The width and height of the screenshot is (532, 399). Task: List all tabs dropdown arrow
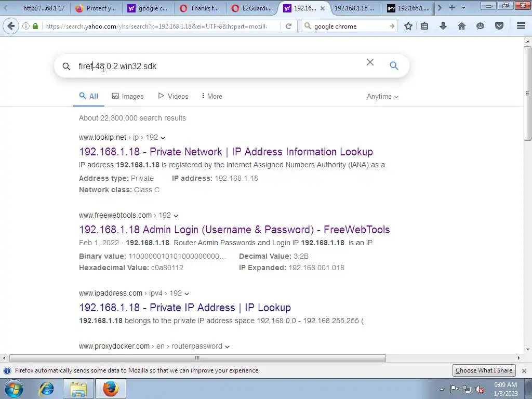click(x=463, y=8)
